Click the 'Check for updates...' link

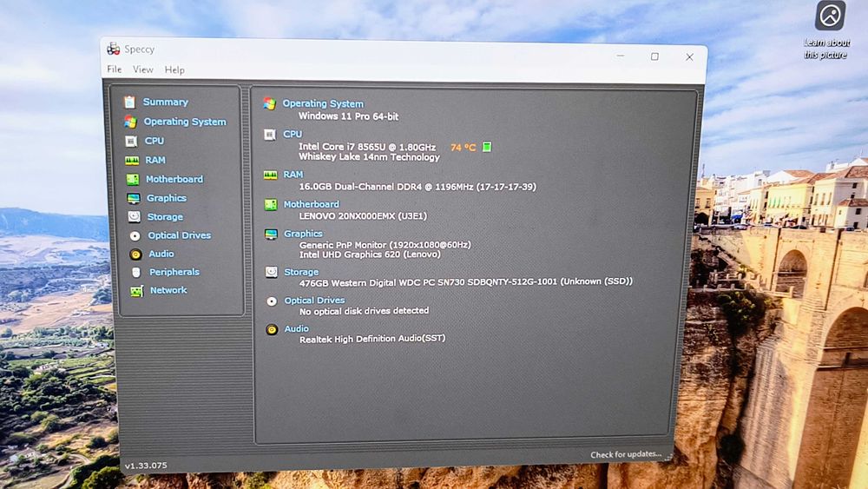[x=626, y=454]
